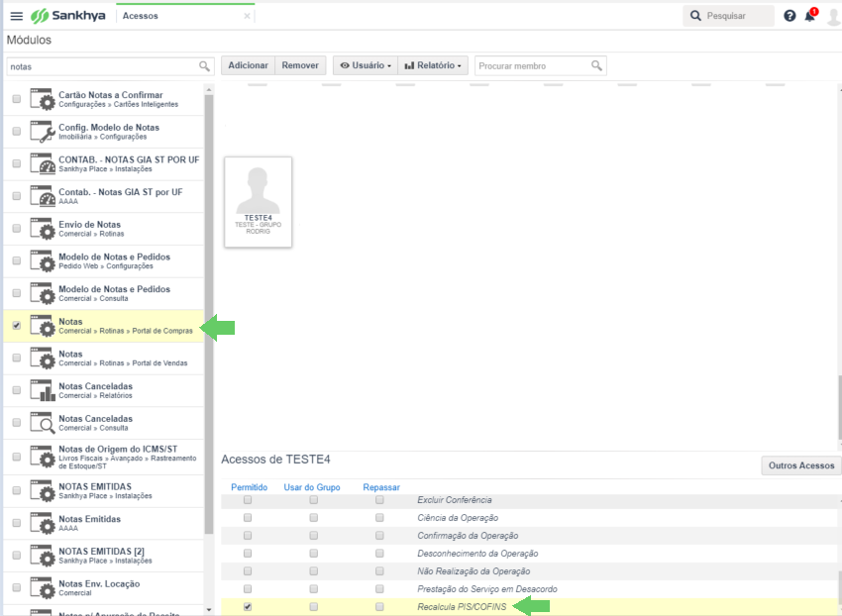Screen dimensions: 842x616
Task: Click the module list scroll-down arrow
Action: click(209, 610)
